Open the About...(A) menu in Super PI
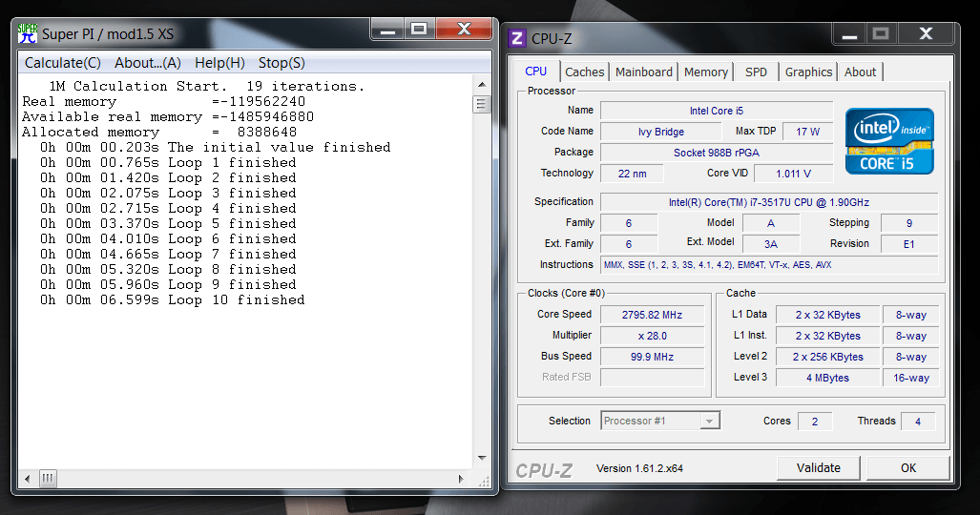The width and height of the screenshot is (980, 515). 148,63
